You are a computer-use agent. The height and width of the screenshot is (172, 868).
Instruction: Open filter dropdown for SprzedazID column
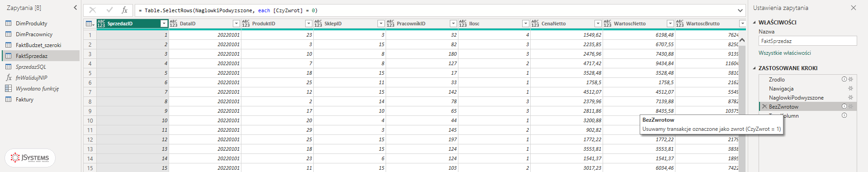pos(164,24)
